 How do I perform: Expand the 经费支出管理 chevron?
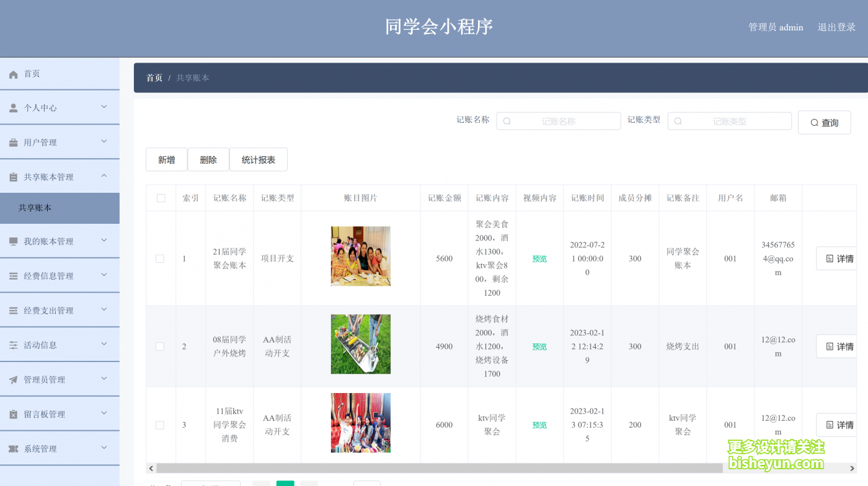(104, 310)
